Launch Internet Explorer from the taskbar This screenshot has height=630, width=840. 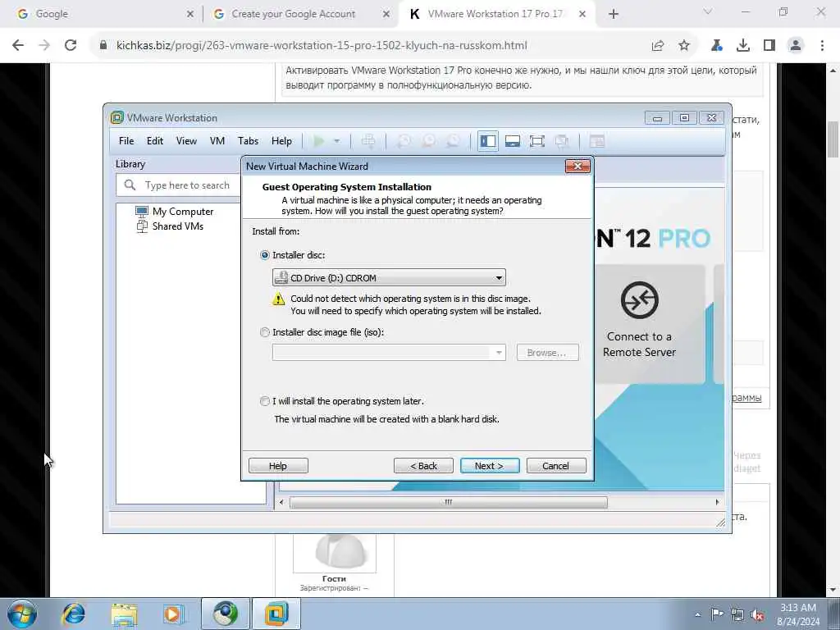point(73,614)
